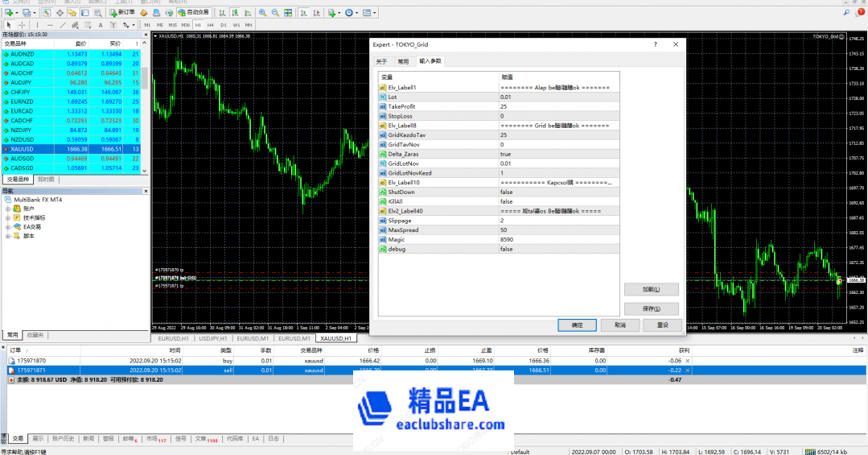The width and height of the screenshot is (868, 455).
Task: Open the periods clock dropdown arrow
Action: pos(356,12)
